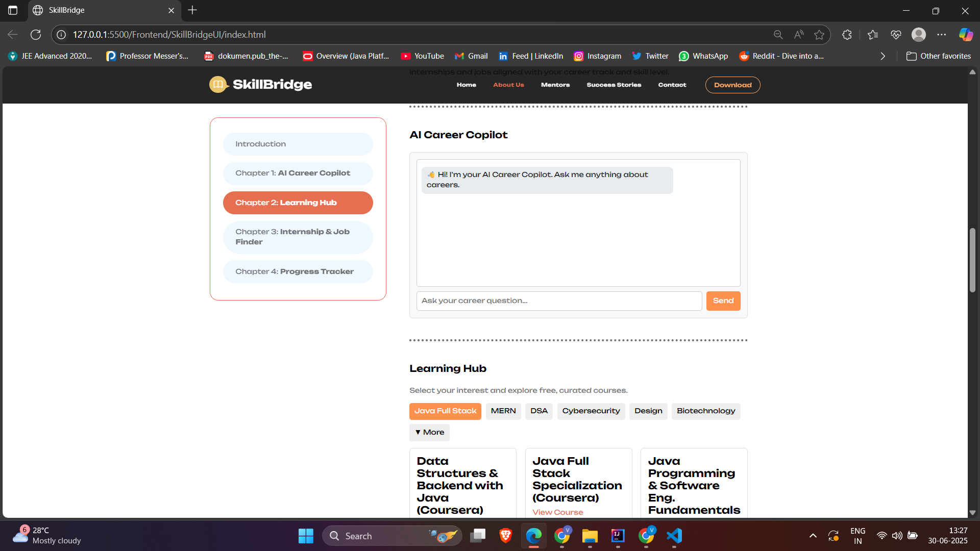Image resolution: width=980 pixels, height=551 pixels.
Task: Click the SkillBridge logo icon
Action: (x=218, y=85)
